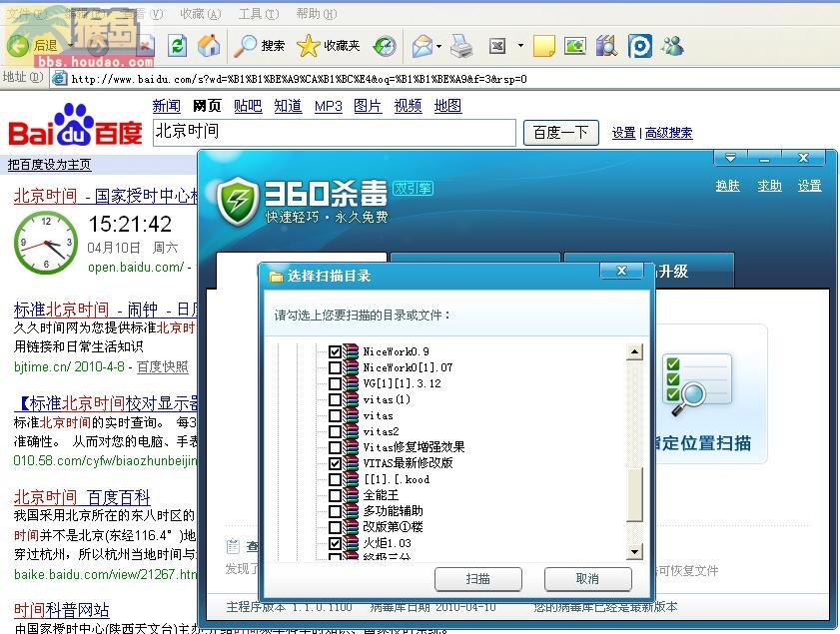Click the Mail envelope icon
Screen dimensions: 840x634
pyautogui.click(x=422, y=46)
